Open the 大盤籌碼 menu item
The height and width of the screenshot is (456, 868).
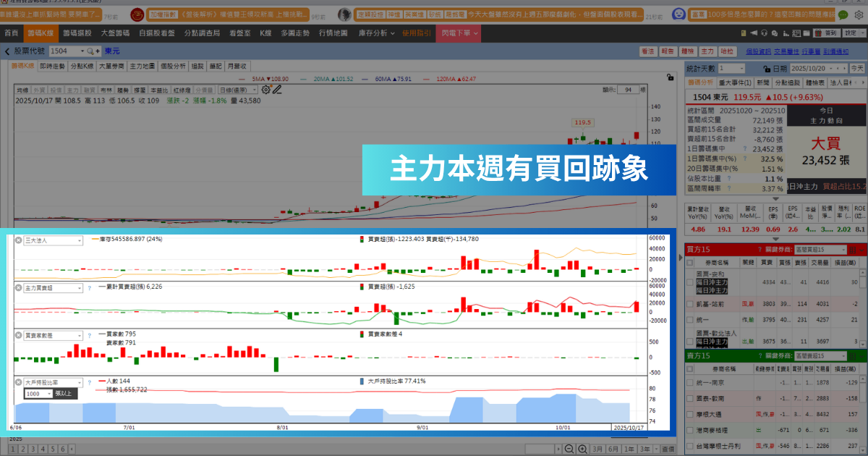click(x=116, y=33)
